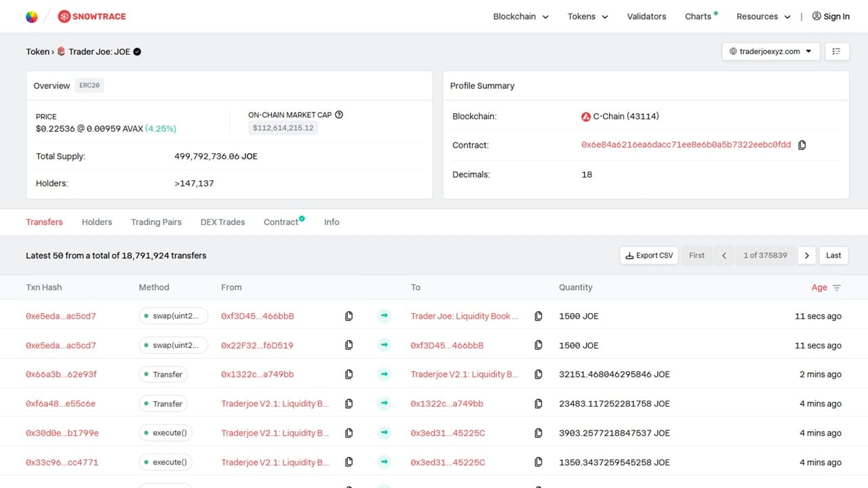This screenshot has width=868, height=488.
Task: Open traderjoexyz.com dropdown
Action: tap(771, 52)
